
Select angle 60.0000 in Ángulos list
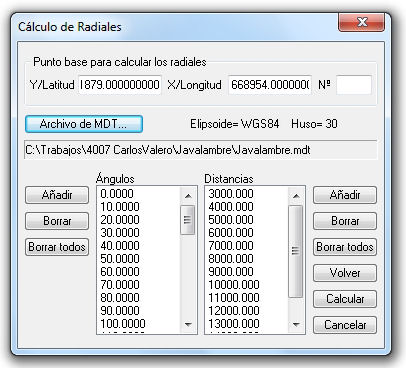point(139,272)
